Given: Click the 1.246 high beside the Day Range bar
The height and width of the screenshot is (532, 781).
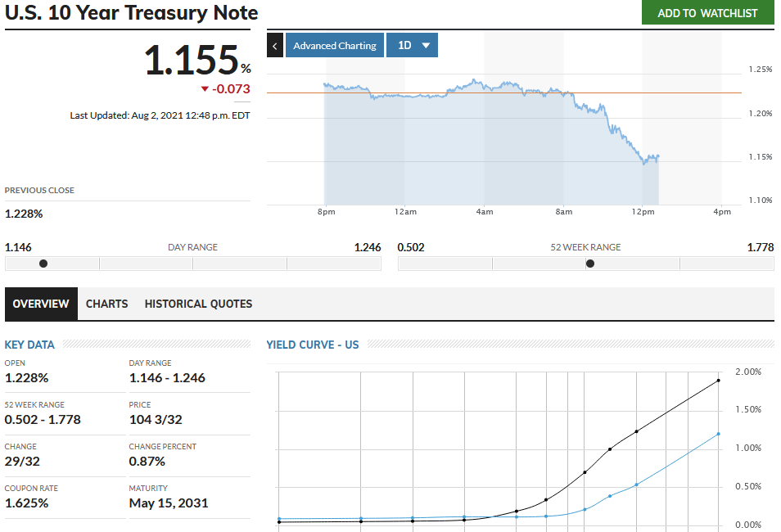Looking at the screenshot, I should (x=368, y=247).
